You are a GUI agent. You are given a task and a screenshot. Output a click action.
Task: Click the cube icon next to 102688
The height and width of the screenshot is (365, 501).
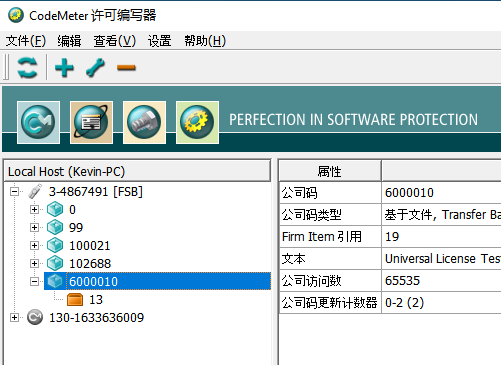point(55,263)
